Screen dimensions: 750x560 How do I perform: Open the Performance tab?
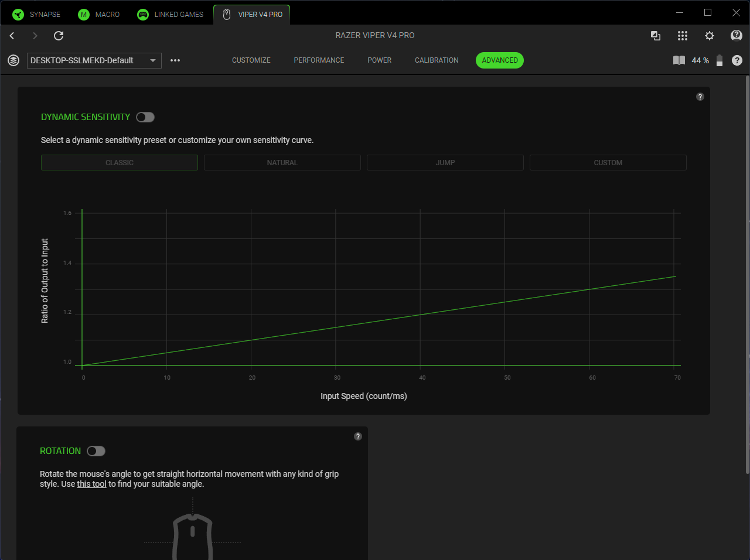[319, 60]
